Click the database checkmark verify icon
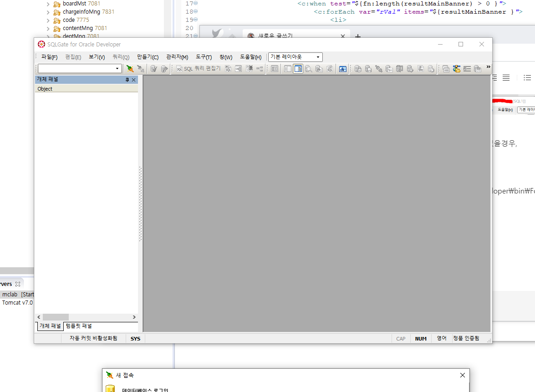Image resolution: width=535 pixels, height=392 pixels. (x=410, y=69)
